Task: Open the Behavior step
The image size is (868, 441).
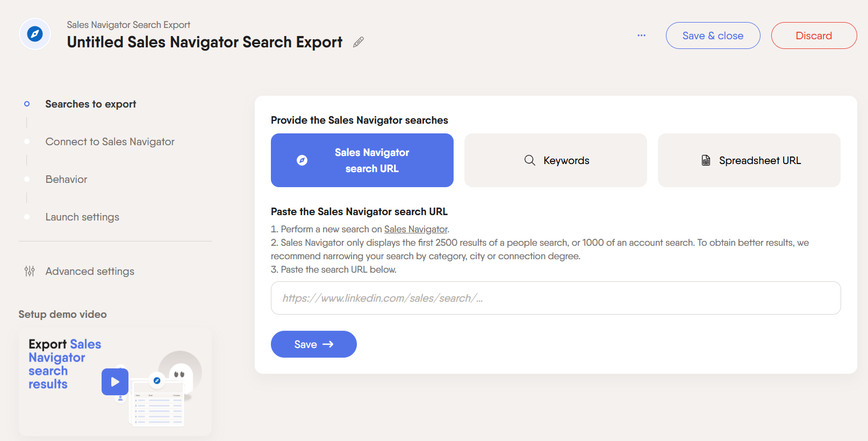Action: pyautogui.click(x=66, y=179)
